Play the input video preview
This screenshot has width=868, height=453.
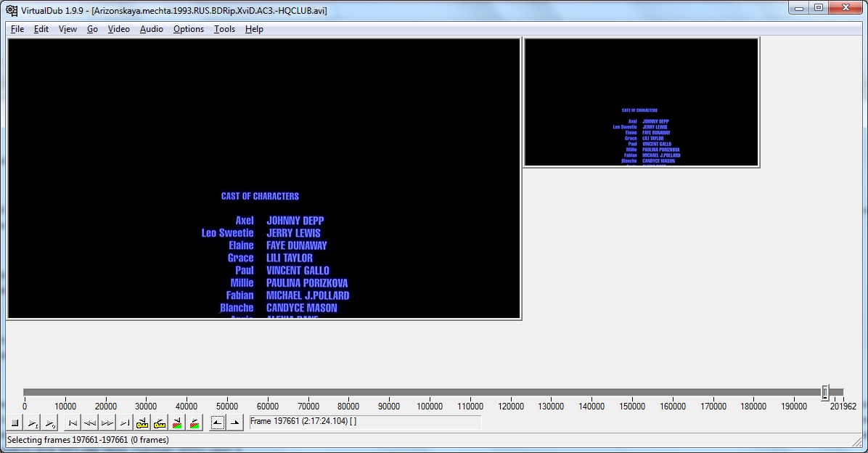coord(33,423)
